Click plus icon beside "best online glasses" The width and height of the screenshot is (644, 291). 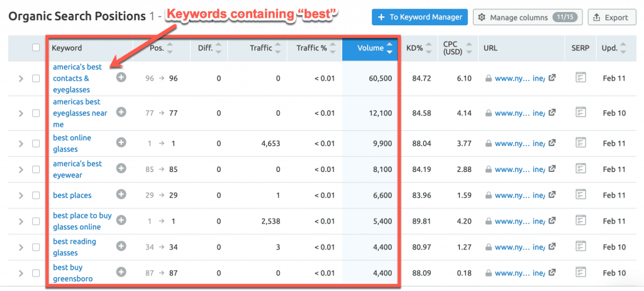coord(121,143)
